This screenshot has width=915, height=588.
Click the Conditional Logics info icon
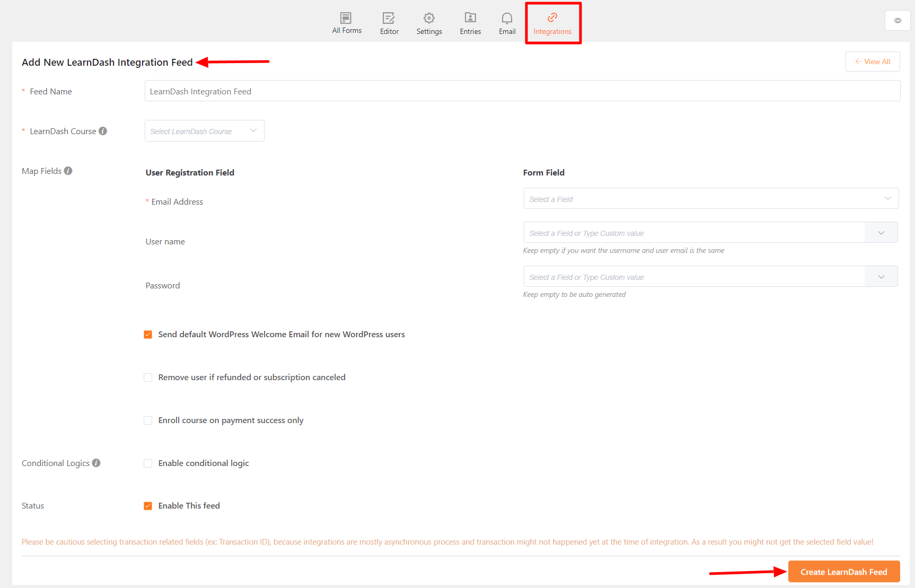click(x=96, y=463)
